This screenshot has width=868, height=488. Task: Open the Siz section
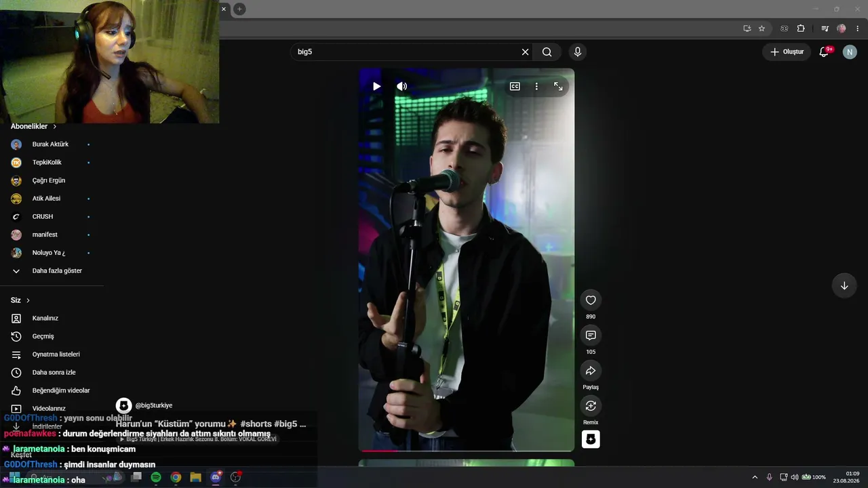click(x=20, y=300)
